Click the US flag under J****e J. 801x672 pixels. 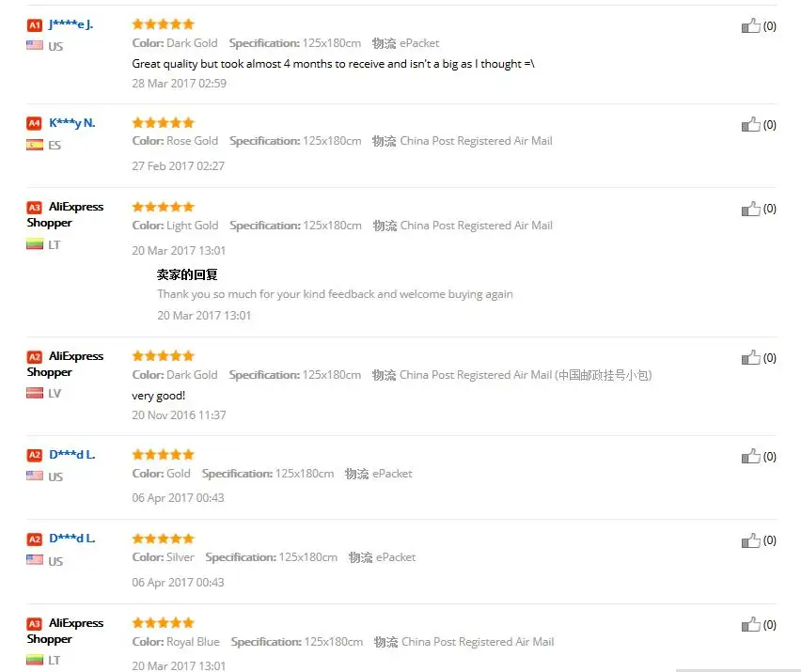pos(35,45)
